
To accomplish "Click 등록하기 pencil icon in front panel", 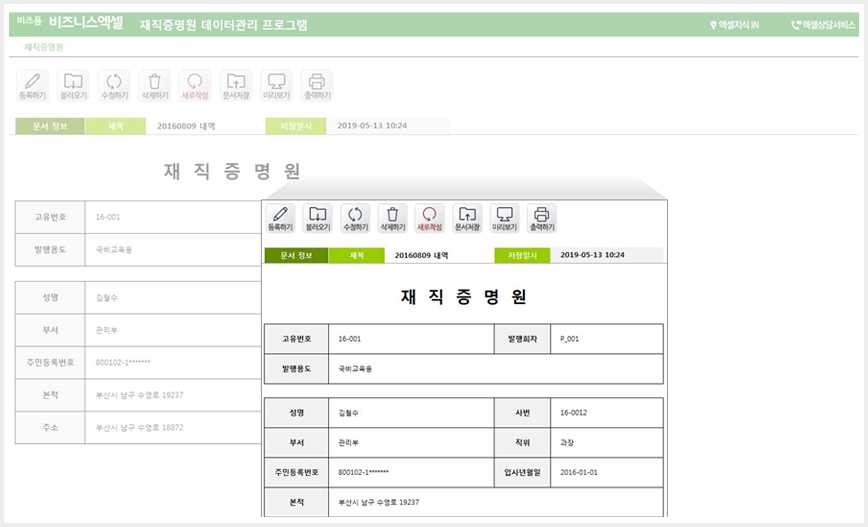I will (x=280, y=218).
